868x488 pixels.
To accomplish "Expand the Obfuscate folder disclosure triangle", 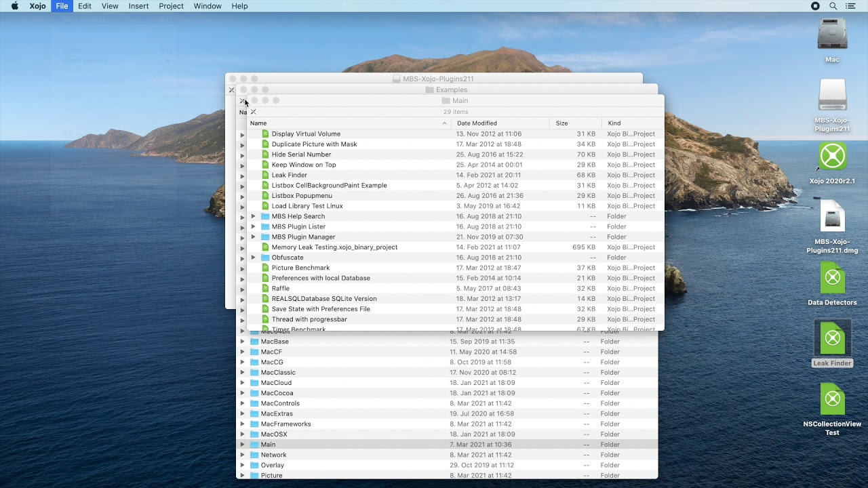I will [x=253, y=258].
